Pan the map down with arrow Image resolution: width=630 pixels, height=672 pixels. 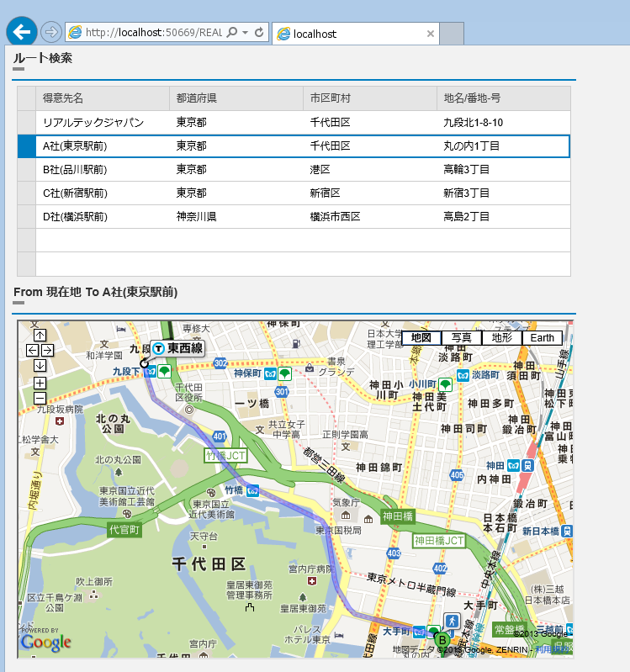40,365
